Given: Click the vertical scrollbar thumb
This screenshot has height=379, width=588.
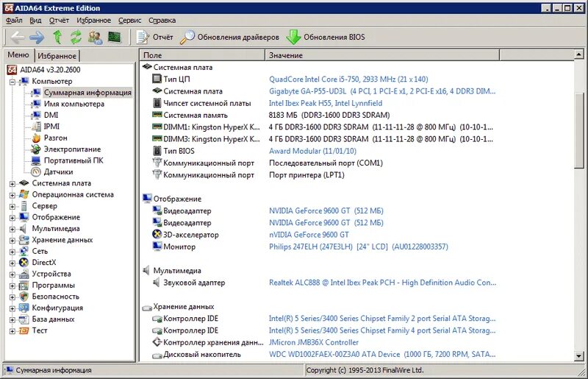Looking at the screenshot, I should point(578,130).
